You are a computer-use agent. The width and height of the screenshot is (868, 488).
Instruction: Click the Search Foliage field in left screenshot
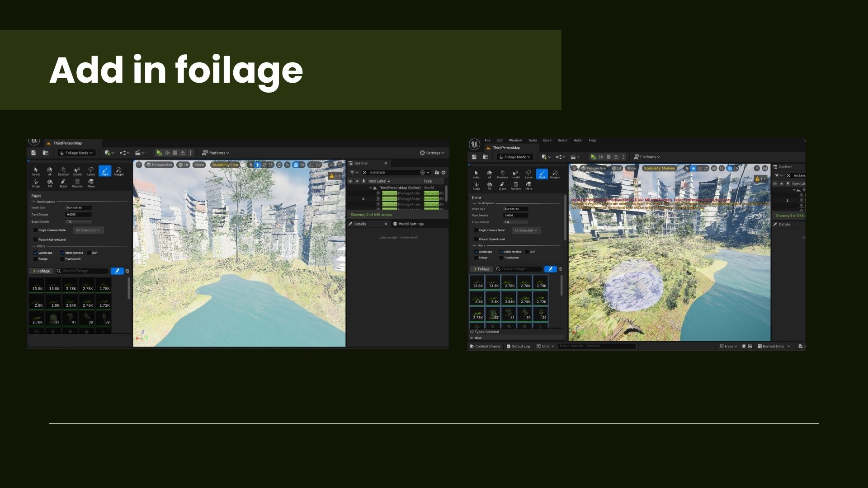pos(82,271)
